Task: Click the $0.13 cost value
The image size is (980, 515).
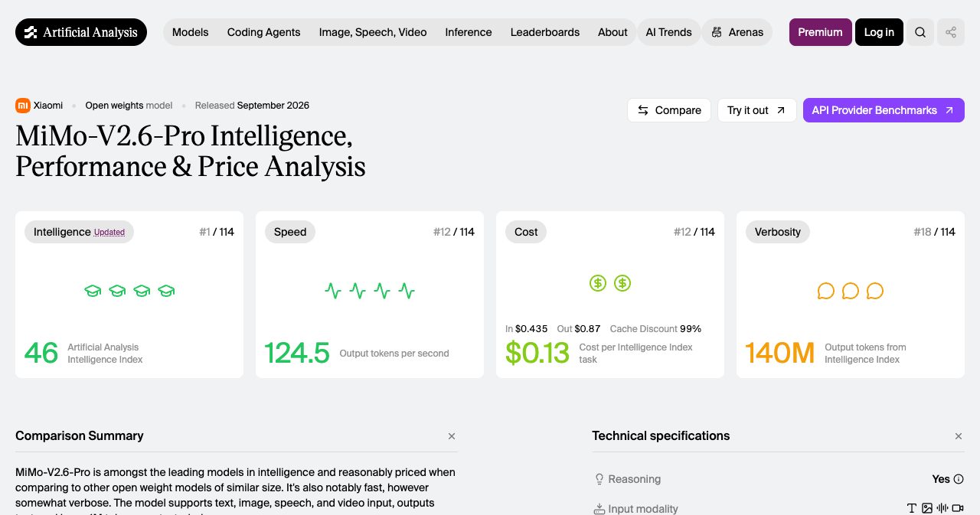Action: 537,353
